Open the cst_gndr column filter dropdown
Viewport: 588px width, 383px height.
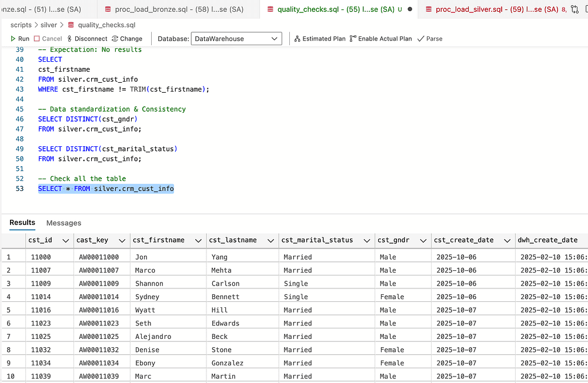point(423,241)
